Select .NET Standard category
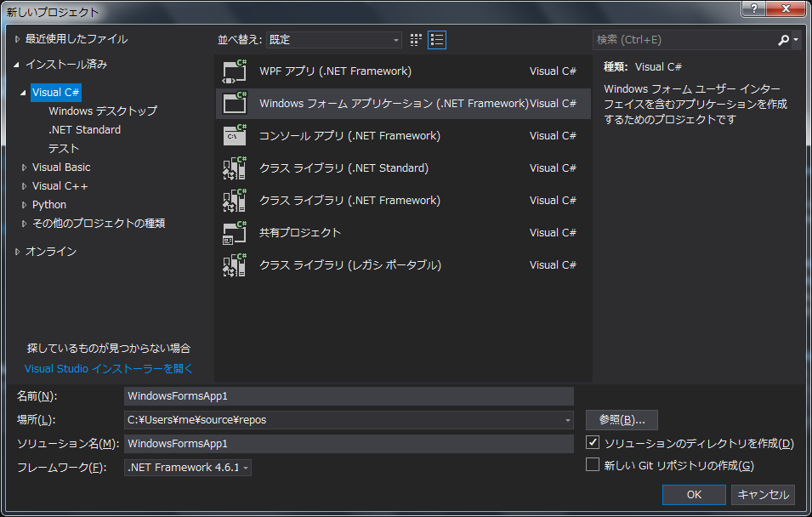The image size is (812, 517). point(84,130)
